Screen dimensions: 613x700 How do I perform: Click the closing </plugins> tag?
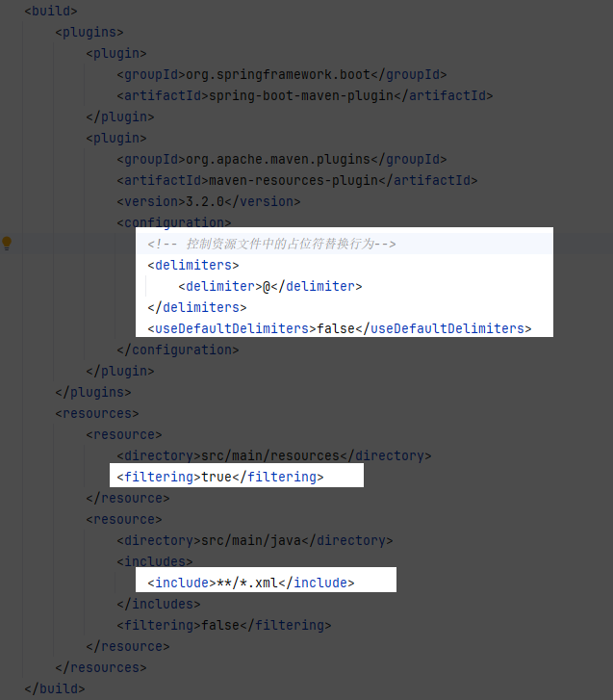[x=93, y=393]
